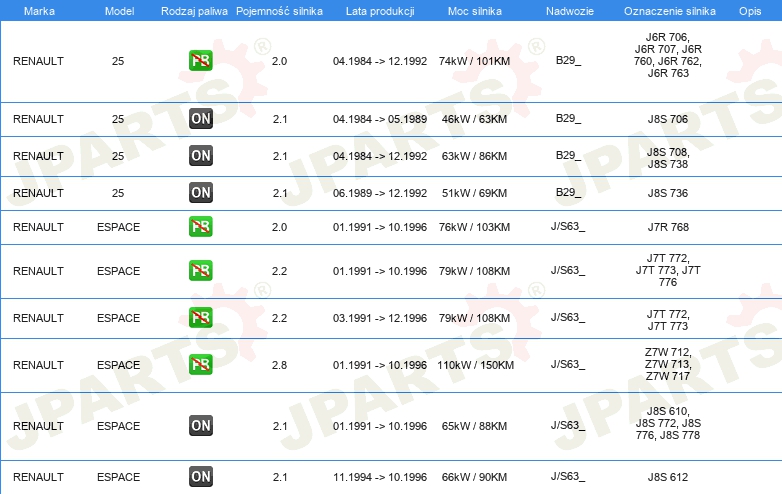Screen dimensions: 782x494
Task: Click the 11.1994 -> 10.1996 production years
Action: [380, 477]
